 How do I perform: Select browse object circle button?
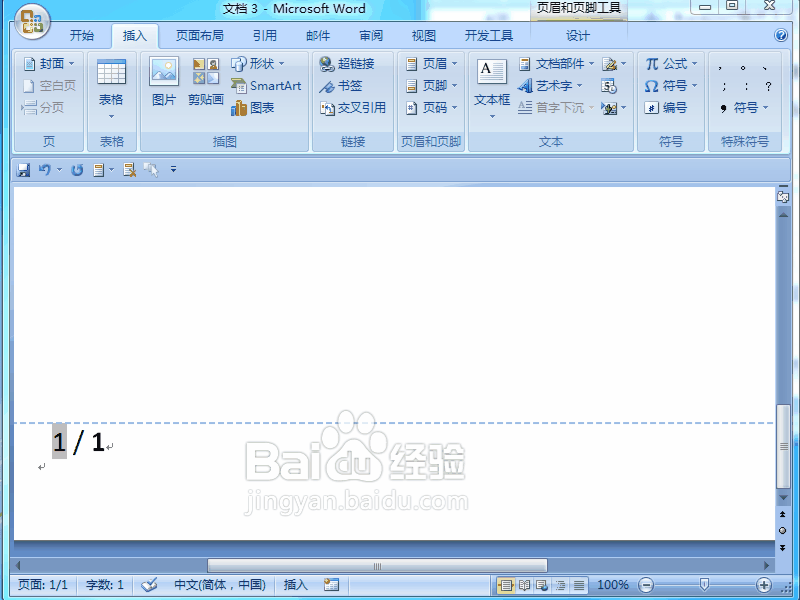pyautogui.click(x=783, y=531)
